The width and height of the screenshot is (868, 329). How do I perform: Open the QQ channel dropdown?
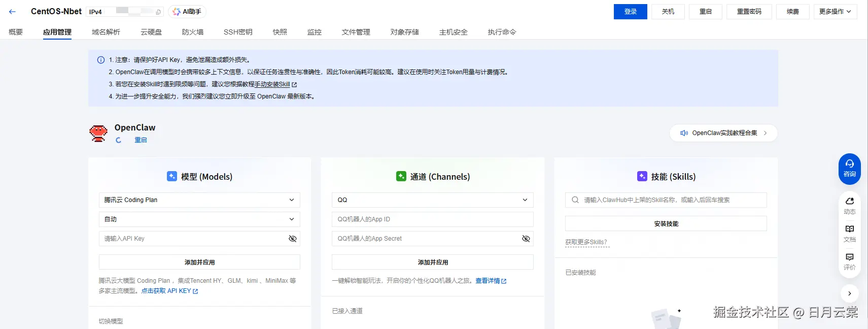[433, 200]
